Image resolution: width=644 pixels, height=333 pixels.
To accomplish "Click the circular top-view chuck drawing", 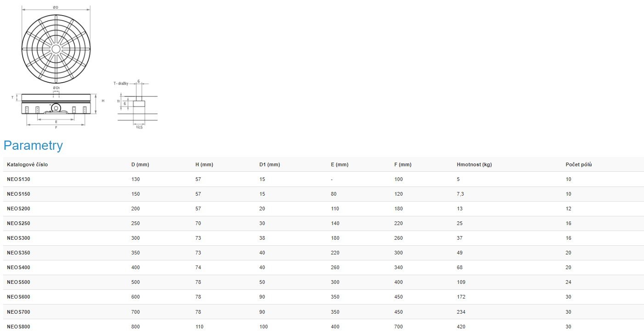I will [x=56, y=49].
